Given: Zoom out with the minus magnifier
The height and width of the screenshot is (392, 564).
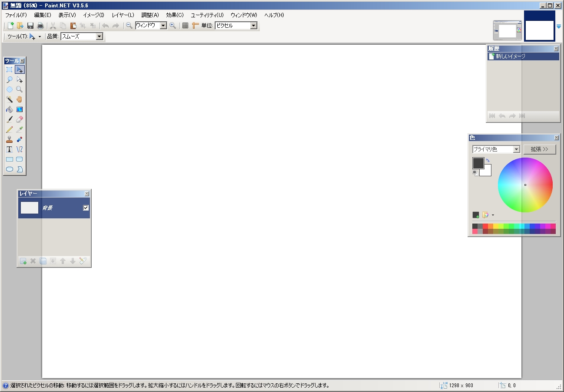Looking at the screenshot, I should click(x=129, y=26).
